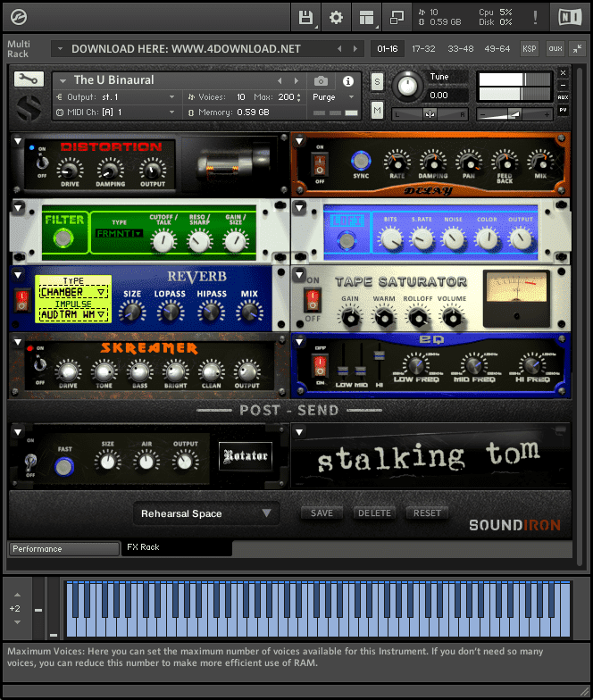This screenshot has width=593, height=700.
Task: Open the instrument info icon
Action: [x=348, y=80]
